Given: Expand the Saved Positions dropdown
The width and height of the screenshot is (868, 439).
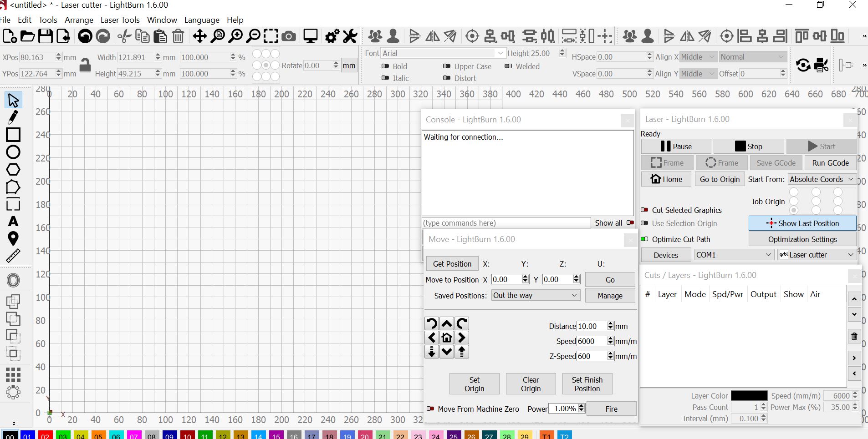Looking at the screenshot, I should [x=535, y=296].
